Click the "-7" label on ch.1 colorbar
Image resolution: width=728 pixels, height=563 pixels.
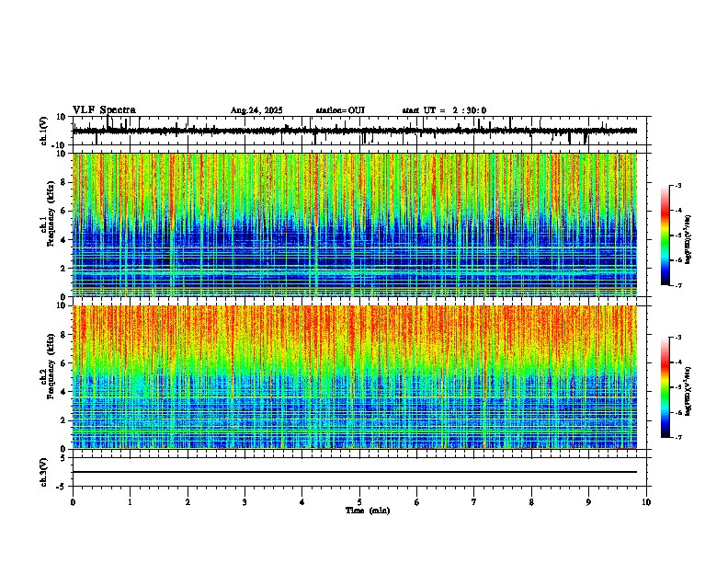pyautogui.click(x=677, y=286)
